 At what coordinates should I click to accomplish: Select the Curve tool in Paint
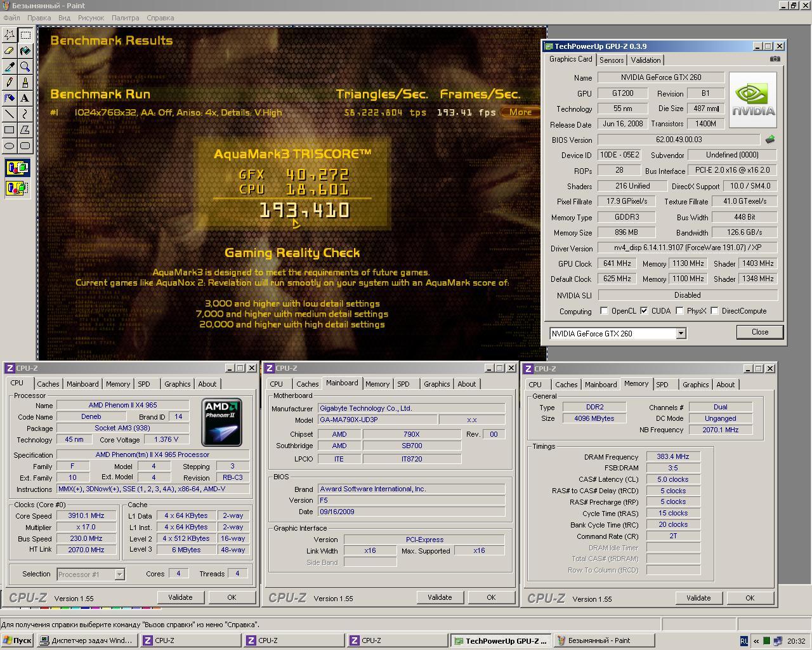pyautogui.click(x=25, y=114)
